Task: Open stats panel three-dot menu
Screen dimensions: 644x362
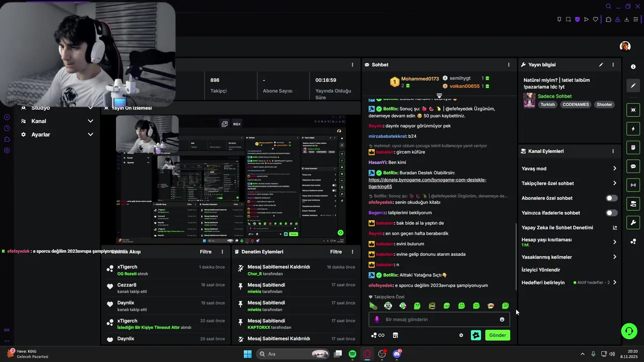Action: (x=352, y=65)
